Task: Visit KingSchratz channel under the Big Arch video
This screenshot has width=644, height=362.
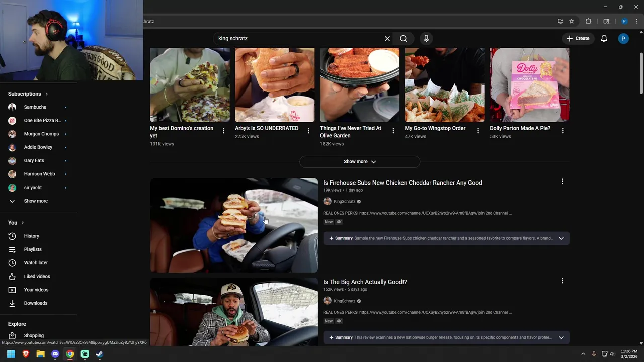Action: coord(344,301)
